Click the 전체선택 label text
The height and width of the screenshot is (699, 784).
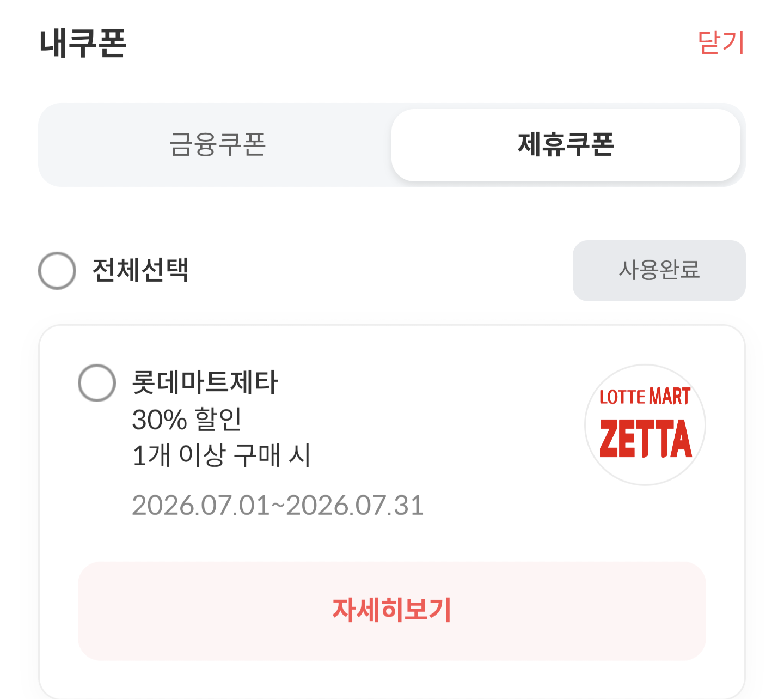(140, 270)
